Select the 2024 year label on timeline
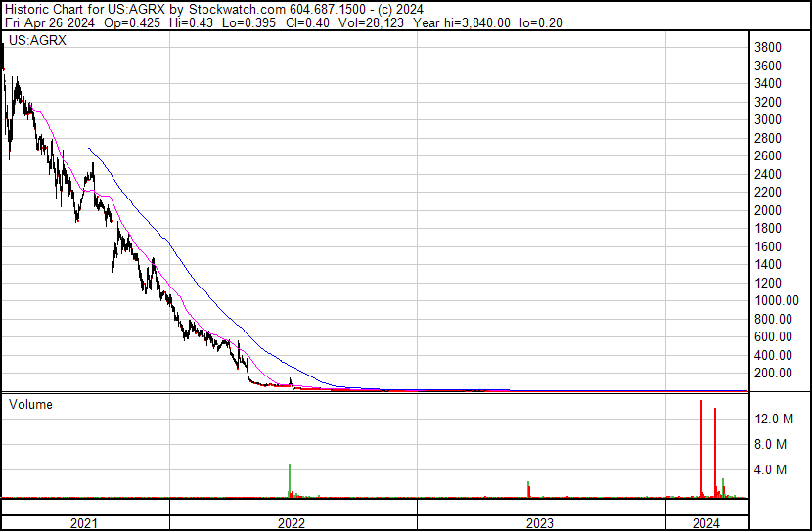The image size is (812, 531). 705,523
